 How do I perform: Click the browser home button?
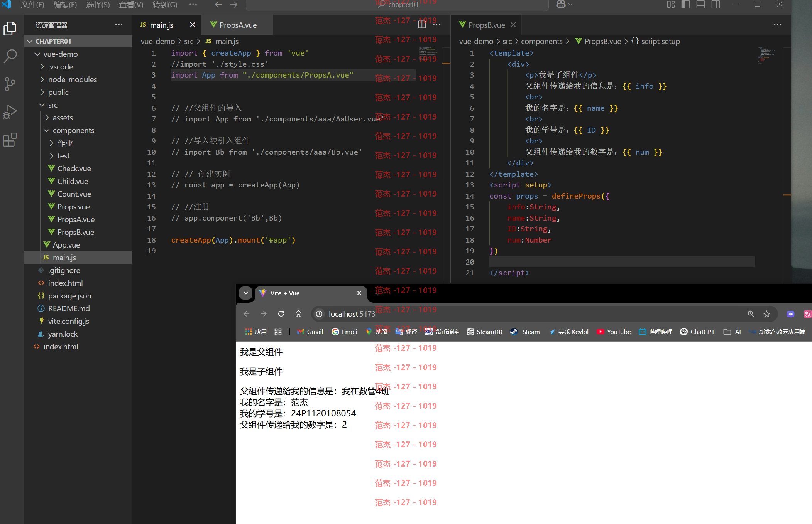coord(298,314)
